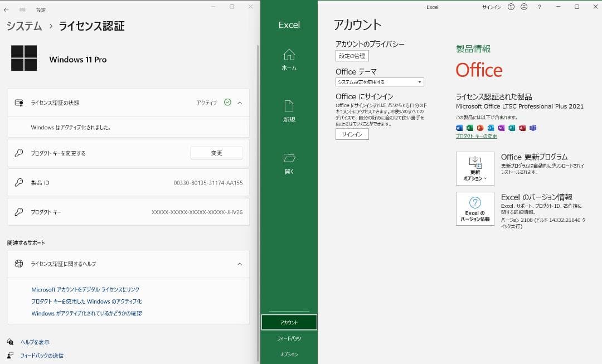This screenshot has height=364, width=602.
Task: Select the OneNote icon under ライセンス認証された製品
Action: [502, 128]
